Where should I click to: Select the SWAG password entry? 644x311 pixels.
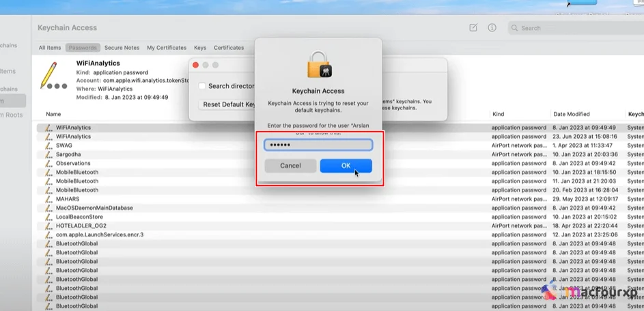pyautogui.click(x=340, y=146)
